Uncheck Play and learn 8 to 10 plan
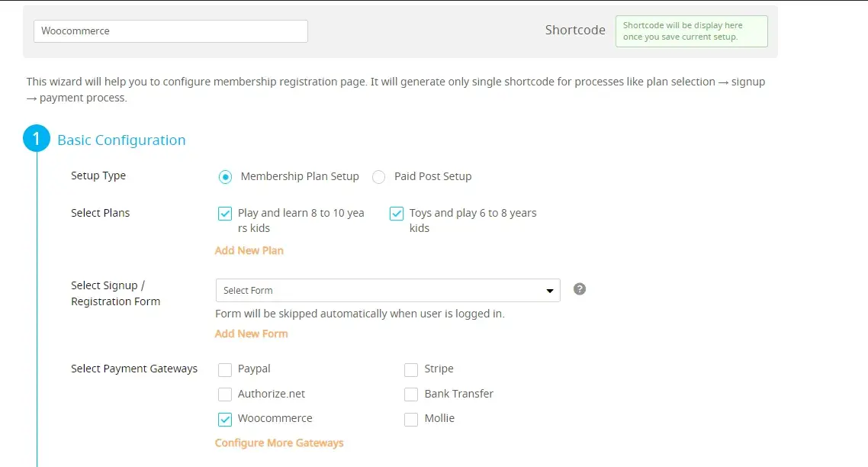The width and height of the screenshot is (868, 467). (x=225, y=214)
